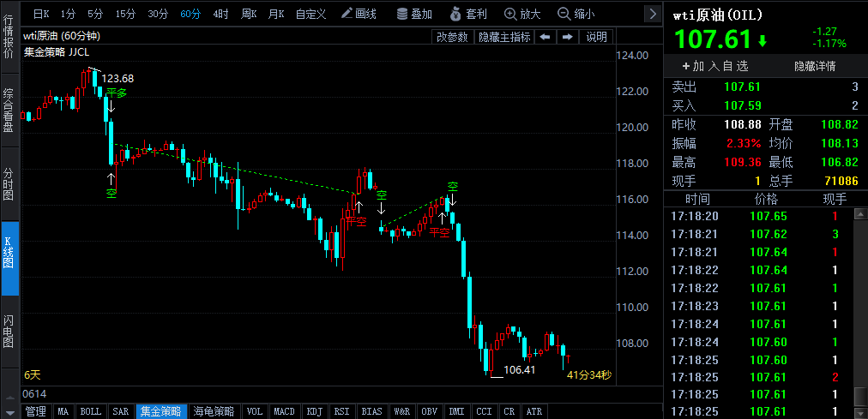This screenshot has width=868, height=419.
Task: Switch to 4时 timeframe
Action: pos(220,14)
